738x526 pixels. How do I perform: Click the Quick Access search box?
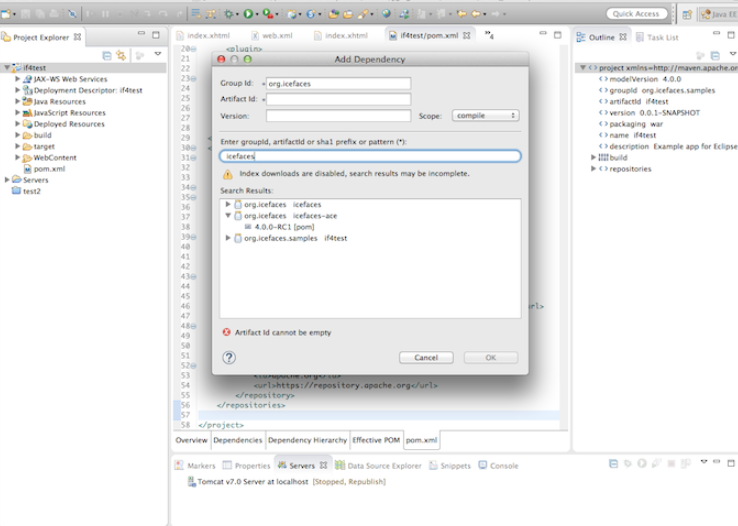point(636,14)
